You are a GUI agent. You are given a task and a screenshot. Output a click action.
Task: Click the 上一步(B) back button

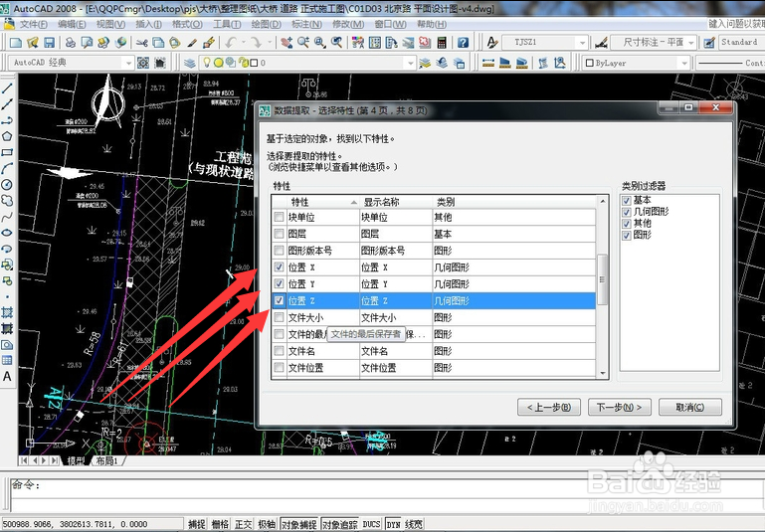[x=549, y=407]
